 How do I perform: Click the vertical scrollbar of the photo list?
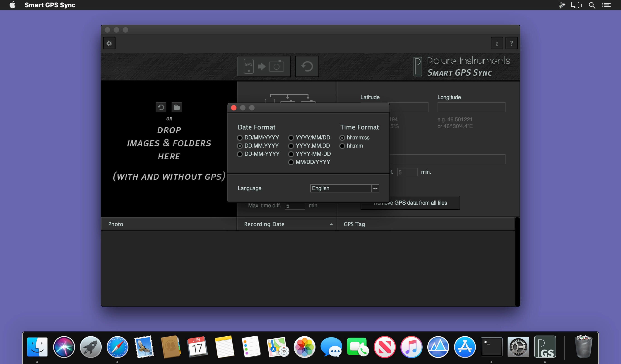517,262
